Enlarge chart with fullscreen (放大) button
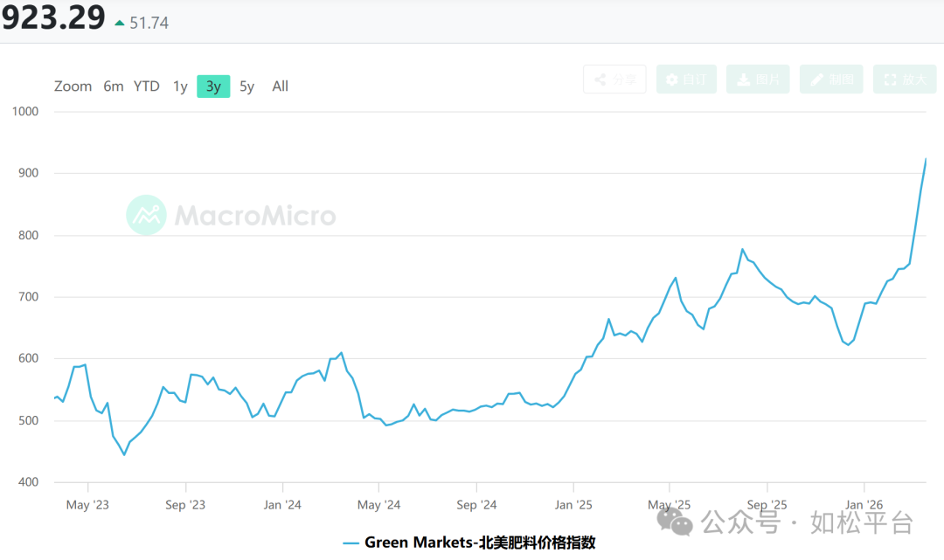Viewport: 944px width, 560px height. click(x=905, y=80)
